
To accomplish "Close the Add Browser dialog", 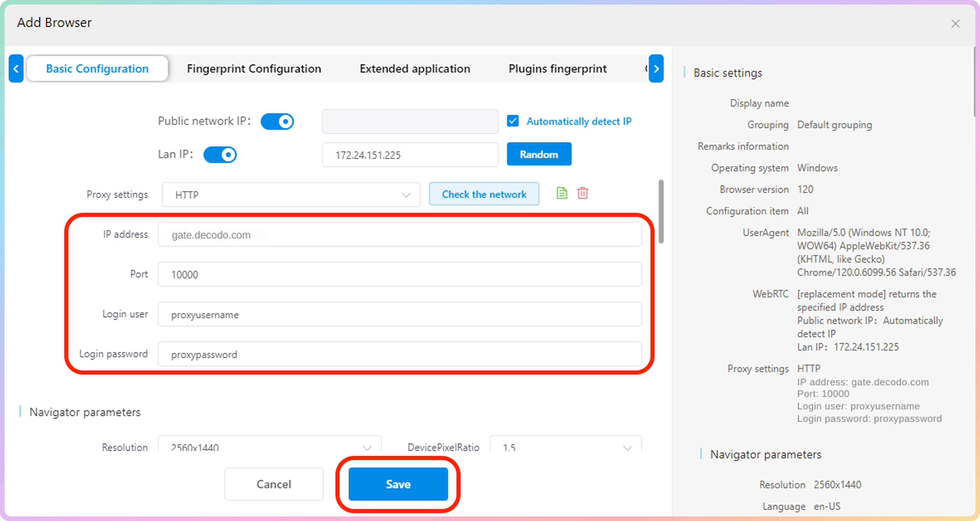I will tap(955, 24).
